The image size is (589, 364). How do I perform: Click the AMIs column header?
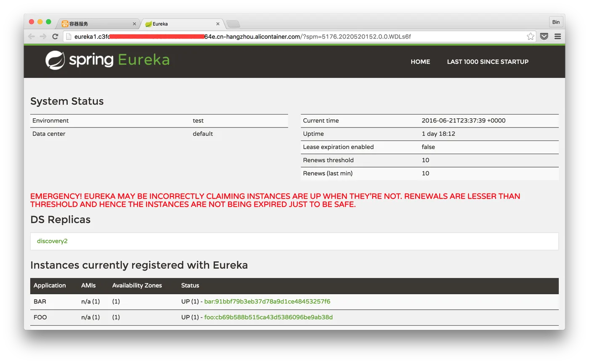pyautogui.click(x=88, y=285)
